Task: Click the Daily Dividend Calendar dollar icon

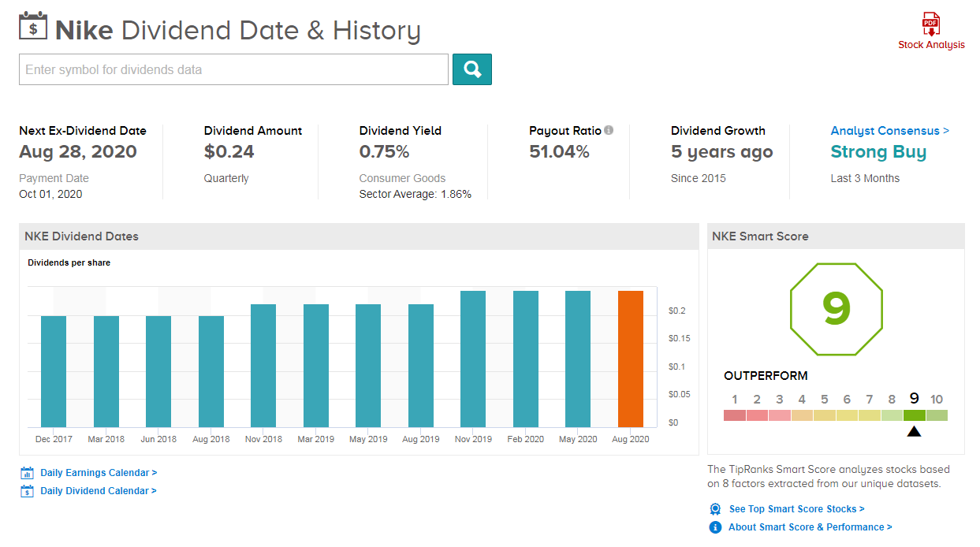Action: [28, 491]
